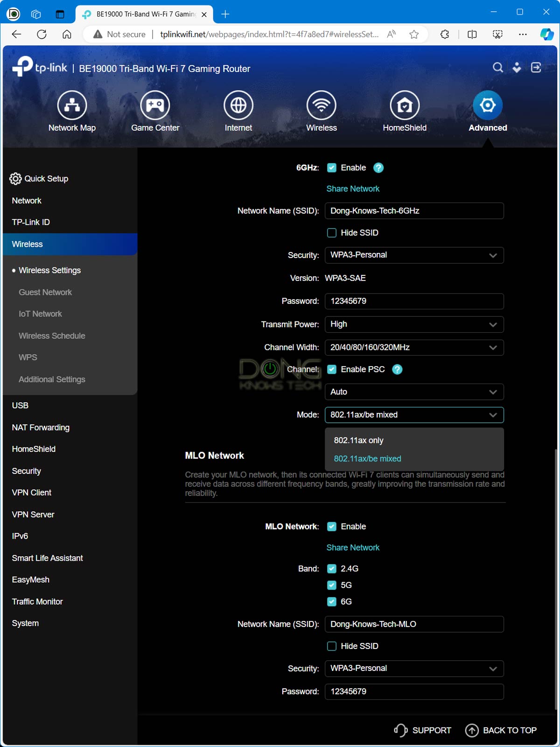
Task: Click the help icon next to 6GHz Enable
Action: (x=378, y=168)
